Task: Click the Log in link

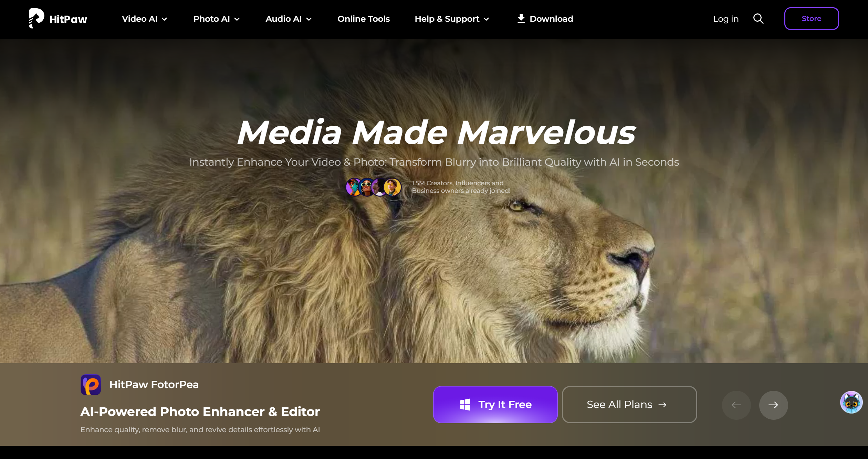Action: click(725, 19)
